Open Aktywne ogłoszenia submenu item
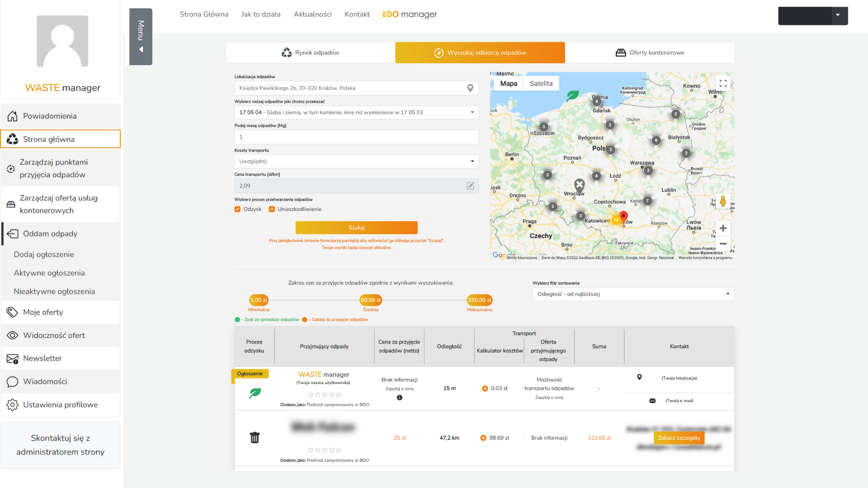Image resolution: width=868 pixels, height=488 pixels. tap(49, 273)
